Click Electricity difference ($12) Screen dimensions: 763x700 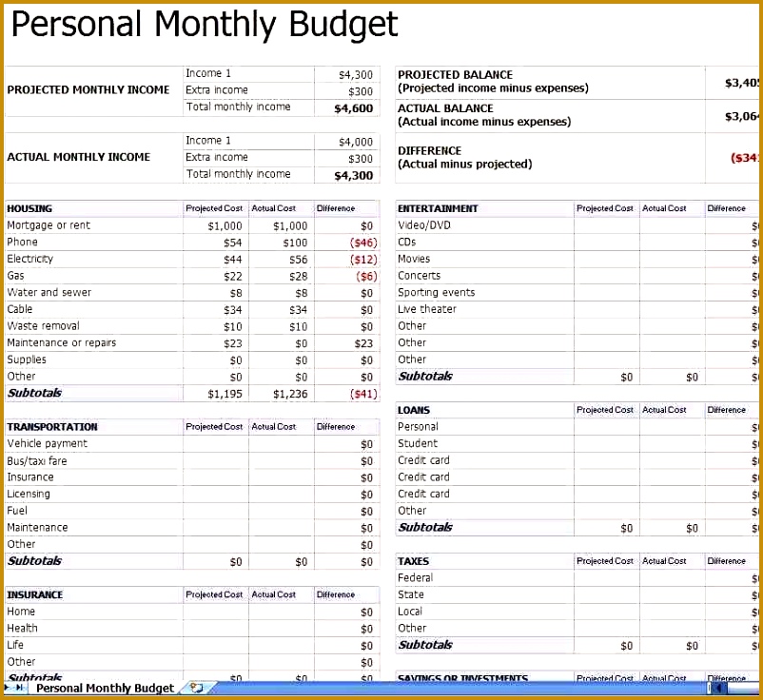(x=363, y=260)
